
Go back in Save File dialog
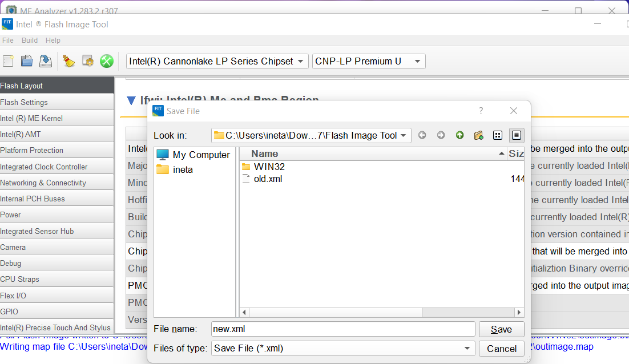[x=422, y=135]
